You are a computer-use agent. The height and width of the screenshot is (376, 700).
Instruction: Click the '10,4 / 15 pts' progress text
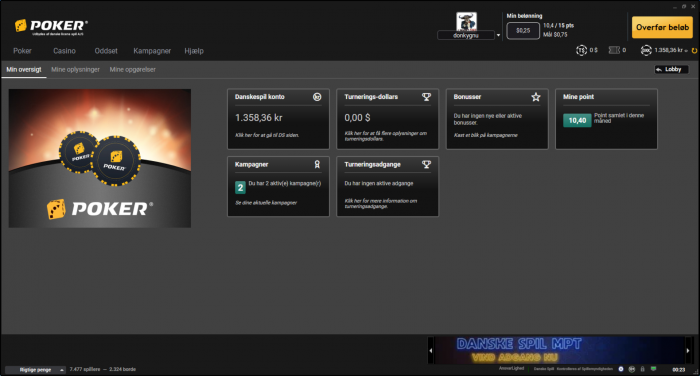coord(558,26)
